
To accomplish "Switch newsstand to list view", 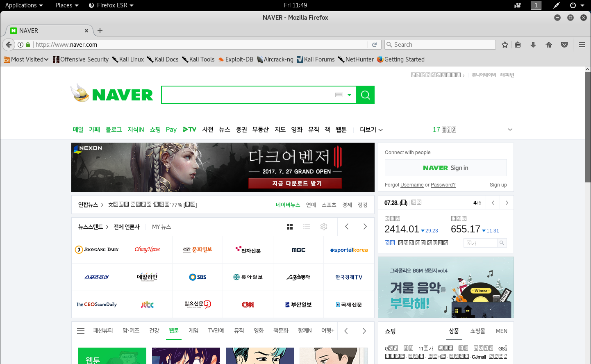I will pos(307,227).
